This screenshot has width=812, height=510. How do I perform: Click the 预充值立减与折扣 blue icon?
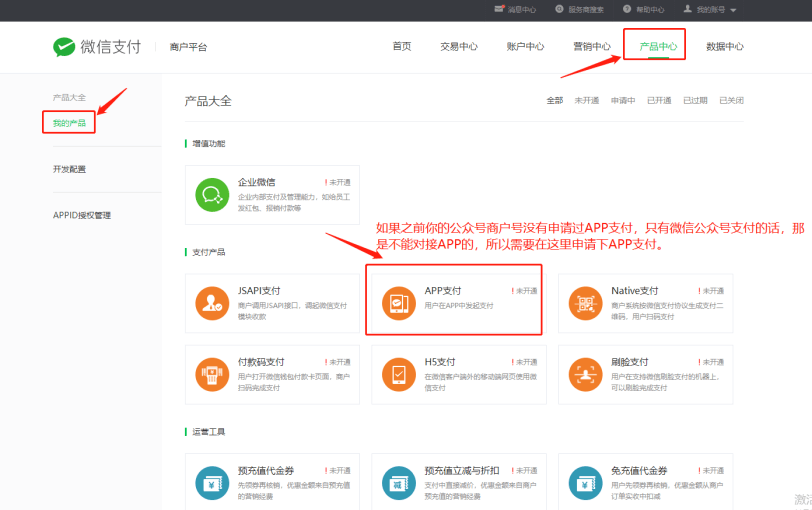click(399, 483)
